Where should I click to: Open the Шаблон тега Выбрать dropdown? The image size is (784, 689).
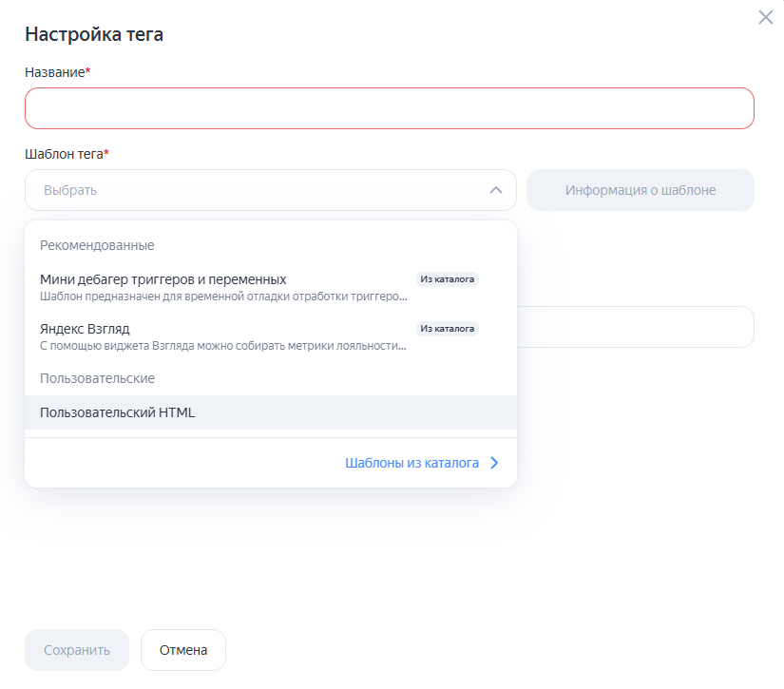point(257,190)
